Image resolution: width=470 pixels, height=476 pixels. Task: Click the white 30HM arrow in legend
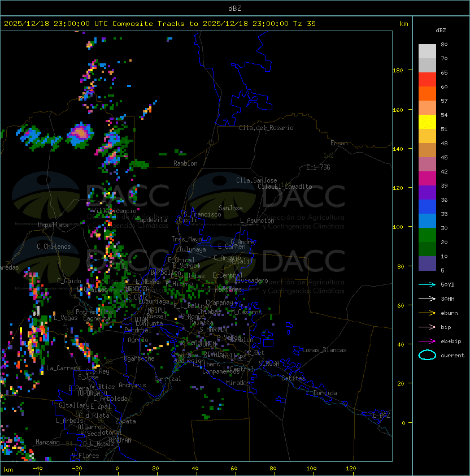(x=427, y=298)
